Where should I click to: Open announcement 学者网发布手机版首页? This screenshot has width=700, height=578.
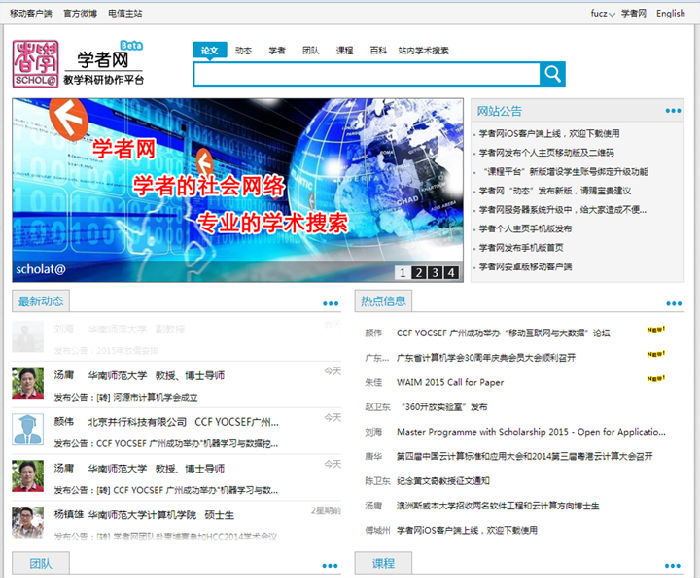tap(521, 248)
